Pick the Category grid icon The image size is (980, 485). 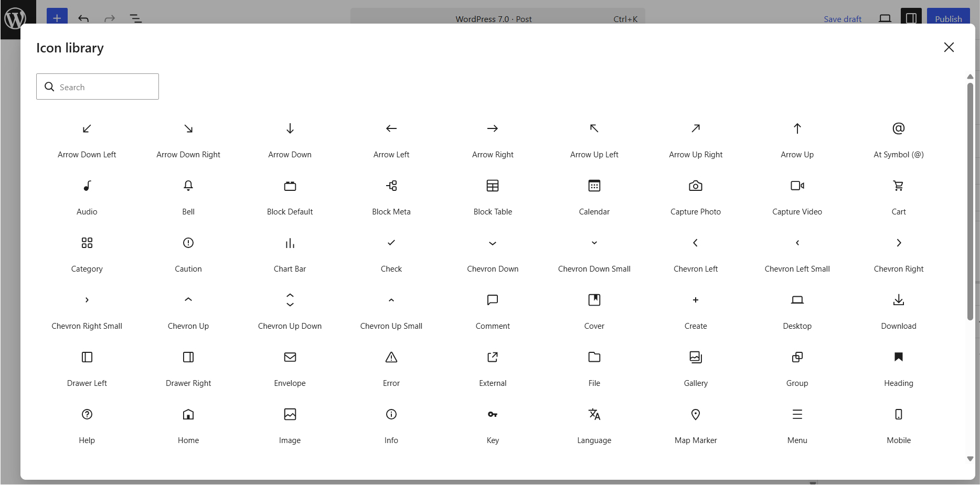point(87,243)
